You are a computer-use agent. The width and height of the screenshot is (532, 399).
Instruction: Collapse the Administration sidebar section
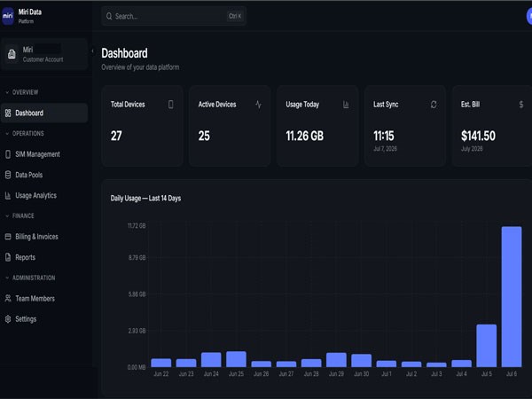(30, 278)
